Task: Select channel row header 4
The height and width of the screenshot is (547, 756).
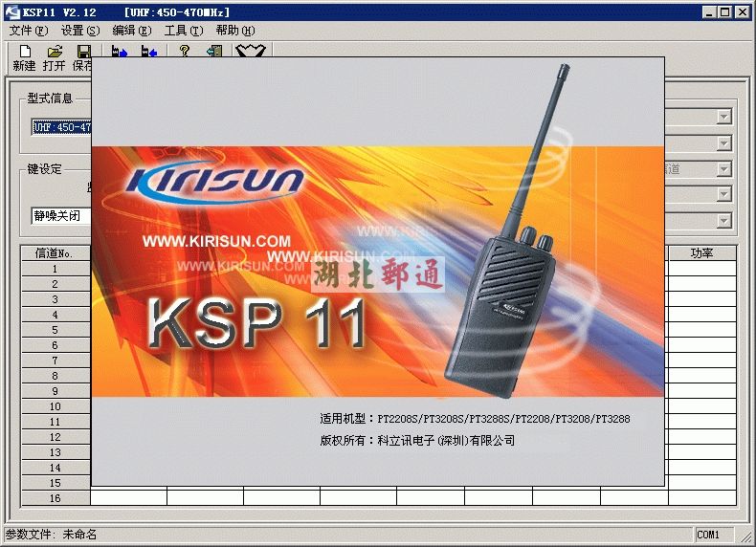Action: (56, 315)
